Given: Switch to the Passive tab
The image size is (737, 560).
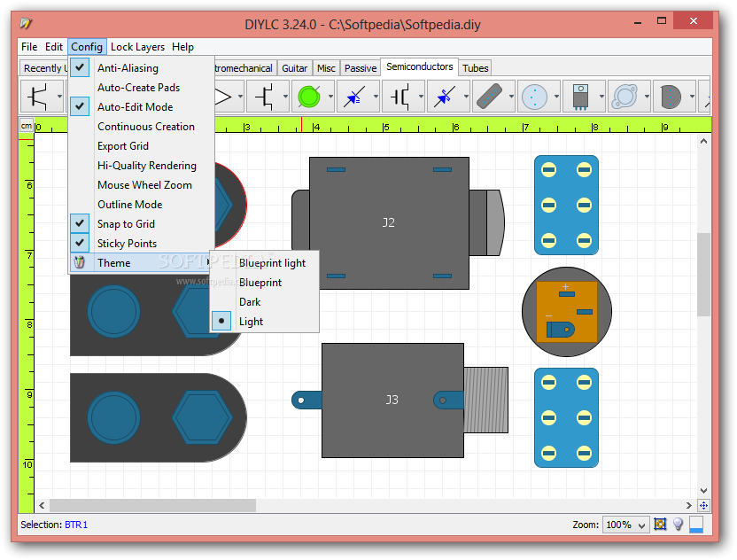Looking at the screenshot, I should point(361,68).
